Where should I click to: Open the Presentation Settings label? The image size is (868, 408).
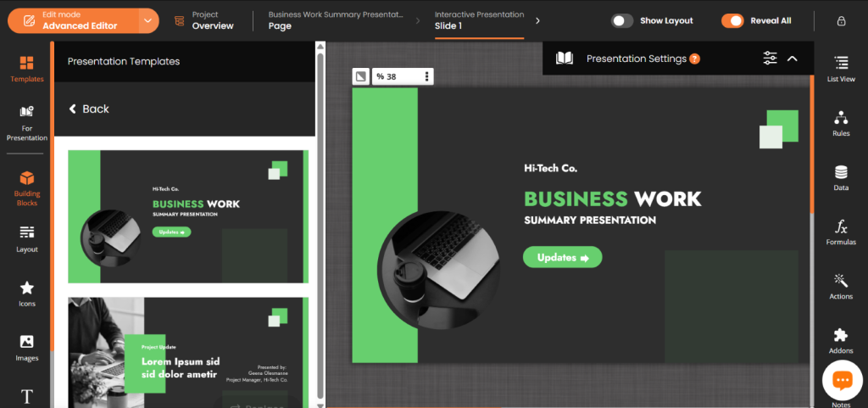tap(636, 59)
